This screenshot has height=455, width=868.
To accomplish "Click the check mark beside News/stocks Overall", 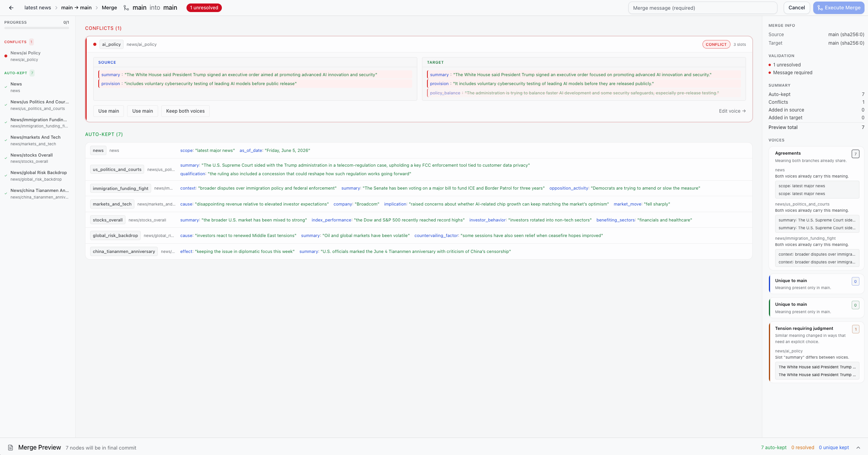I will (6, 158).
